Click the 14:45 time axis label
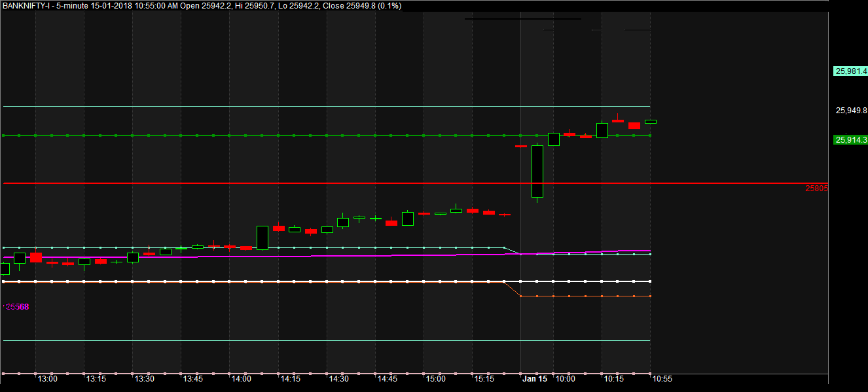Image resolution: width=868 pixels, height=392 pixels. coord(387,379)
